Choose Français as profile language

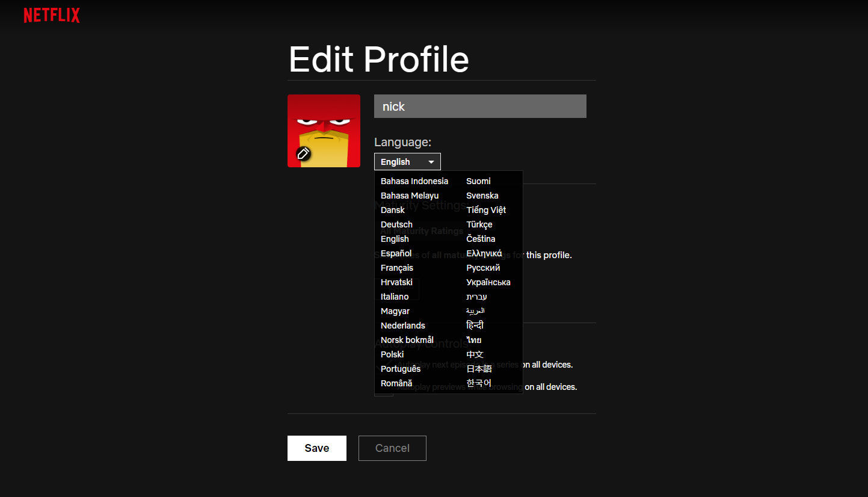pos(396,267)
